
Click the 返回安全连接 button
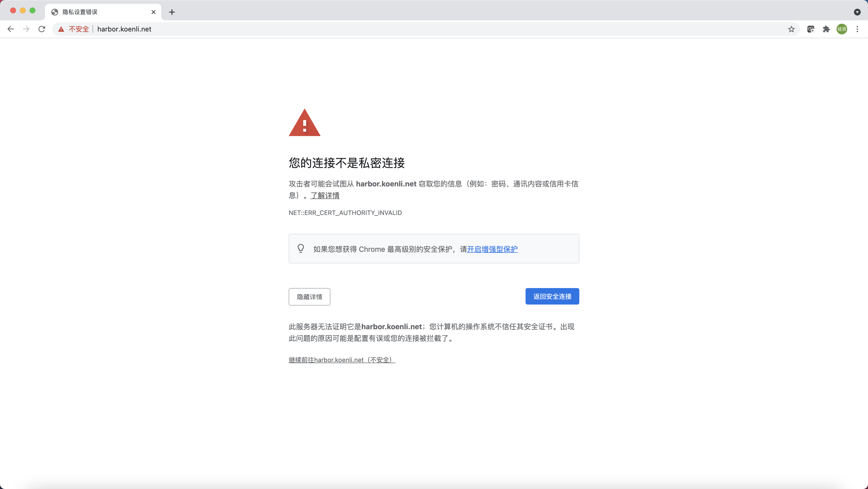pyautogui.click(x=552, y=296)
